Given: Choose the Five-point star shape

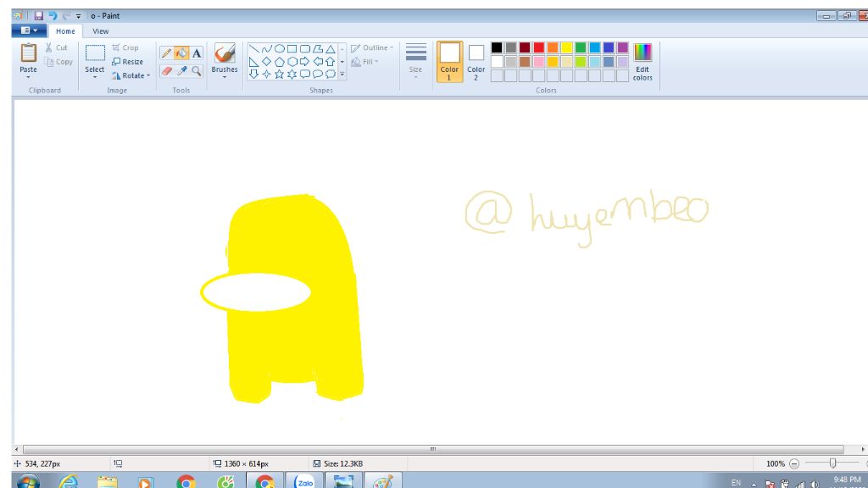Looking at the screenshot, I should pyautogui.click(x=280, y=75).
